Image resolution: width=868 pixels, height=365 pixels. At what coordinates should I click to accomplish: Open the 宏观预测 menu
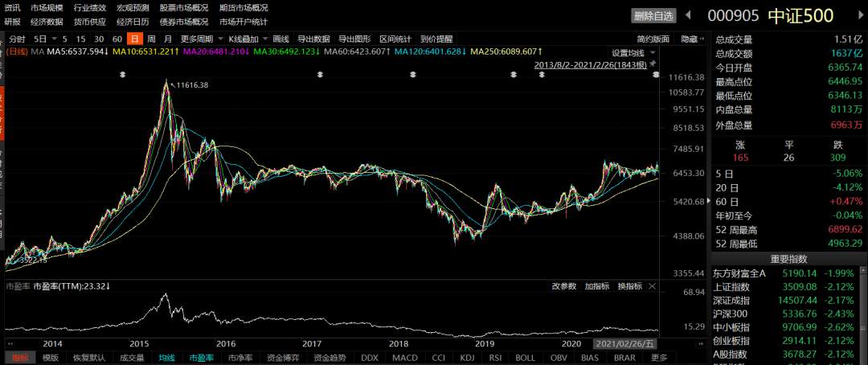point(133,8)
